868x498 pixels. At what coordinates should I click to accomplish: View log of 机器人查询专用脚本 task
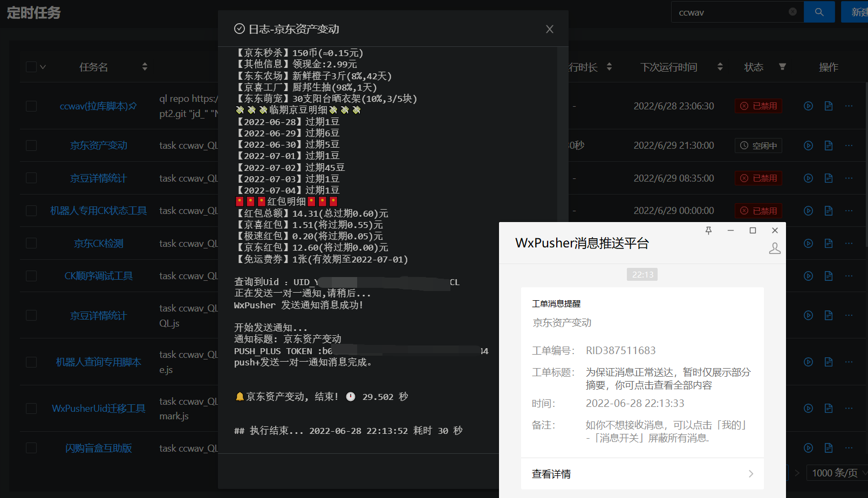click(829, 362)
